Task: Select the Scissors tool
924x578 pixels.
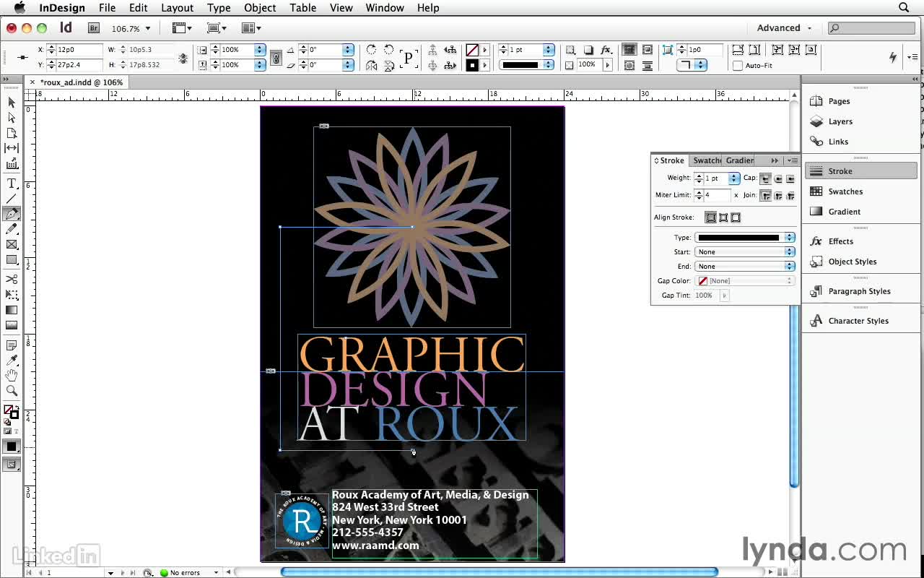Action: click(x=12, y=279)
